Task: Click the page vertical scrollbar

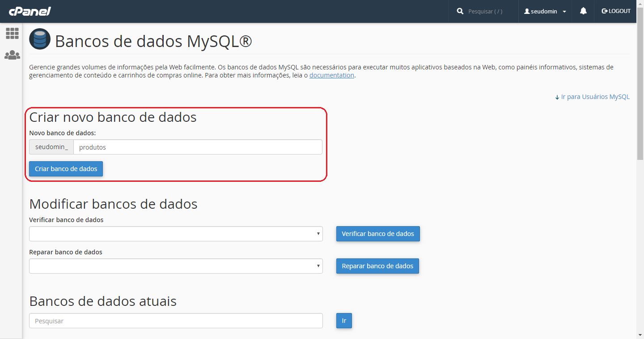Action: pos(640,90)
